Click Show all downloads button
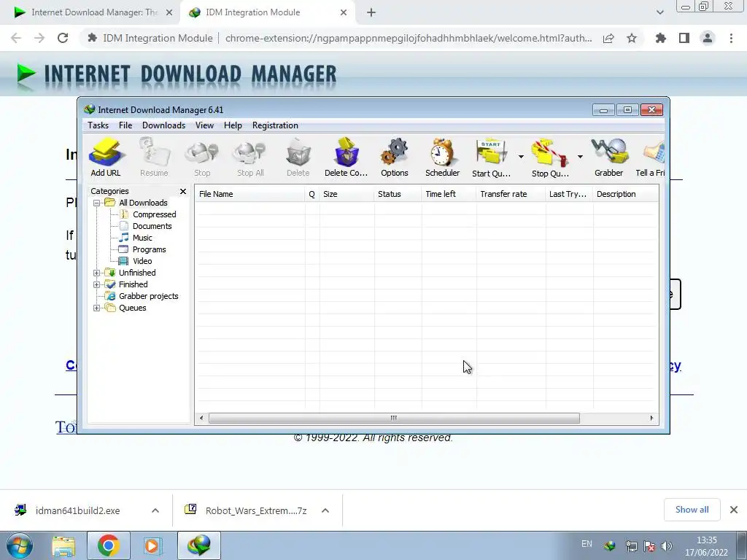This screenshot has height=560, width=747. point(692,510)
